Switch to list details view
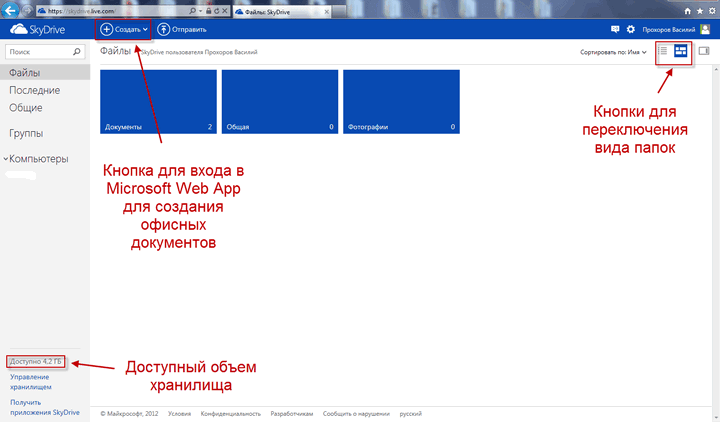Viewport: 720px width, 422px height. point(663,51)
